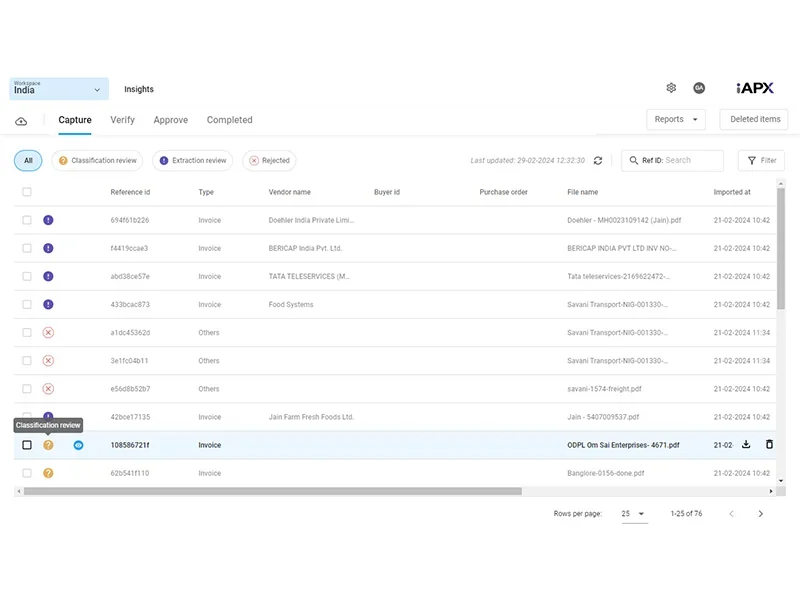Click the GA user avatar icon
The width and height of the screenshot is (800, 600).
pos(700,88)
